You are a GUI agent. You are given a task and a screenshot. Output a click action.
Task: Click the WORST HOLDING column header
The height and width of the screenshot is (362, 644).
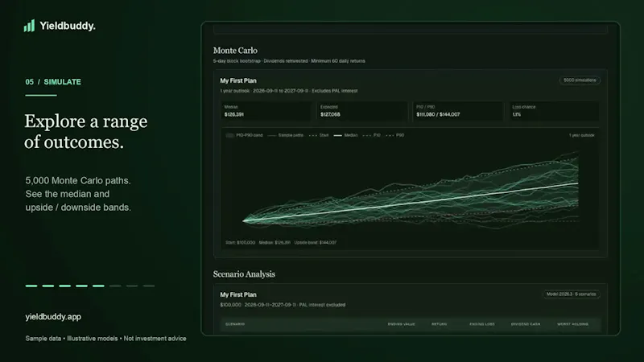[572, 324]
